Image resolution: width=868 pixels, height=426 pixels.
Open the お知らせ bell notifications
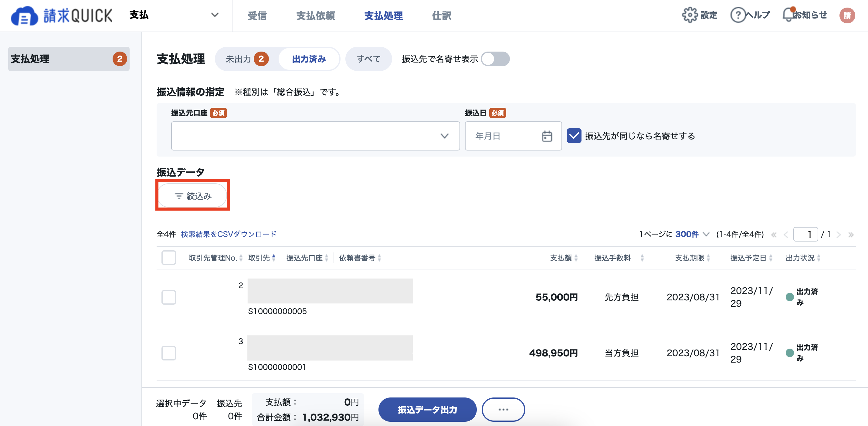coord(788,15)
